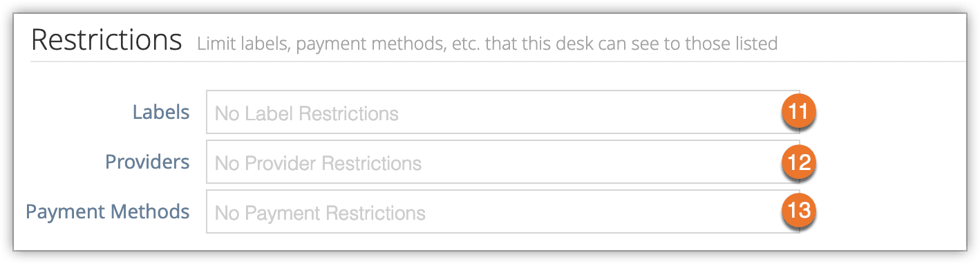Image resolution: width=980 pixels, height=264 pixels.
Task: Open the Payment Methods restrictions field
Action: [x=502, y=211]
